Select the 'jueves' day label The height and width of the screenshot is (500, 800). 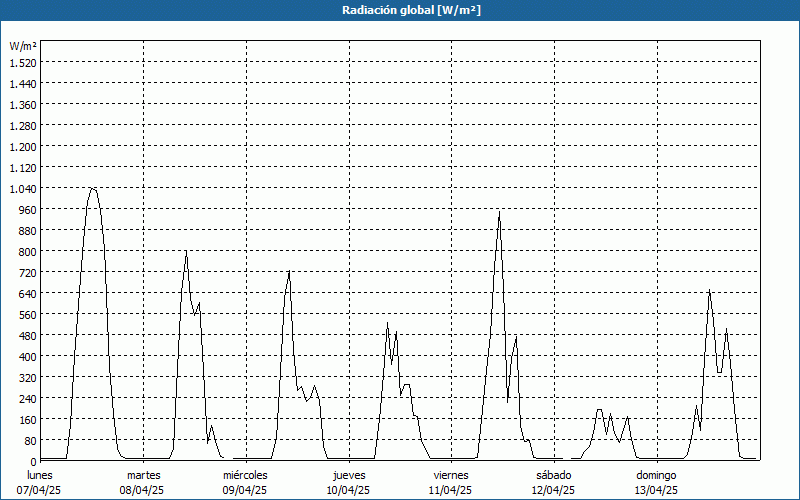click(349, 475)
